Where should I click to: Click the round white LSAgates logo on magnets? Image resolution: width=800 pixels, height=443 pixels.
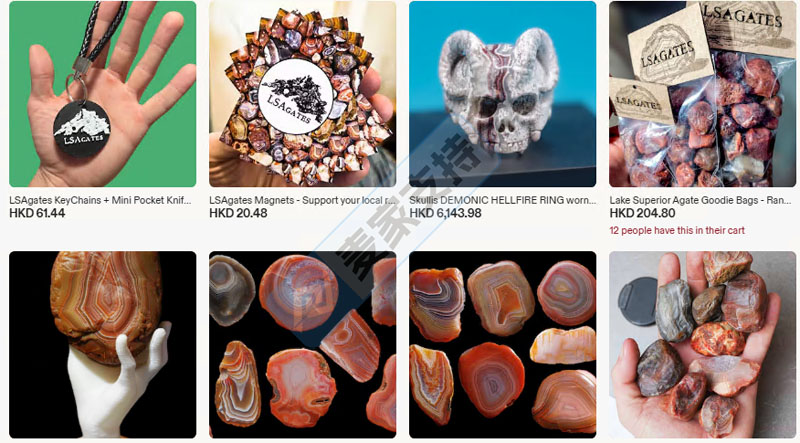click(296, 97)
